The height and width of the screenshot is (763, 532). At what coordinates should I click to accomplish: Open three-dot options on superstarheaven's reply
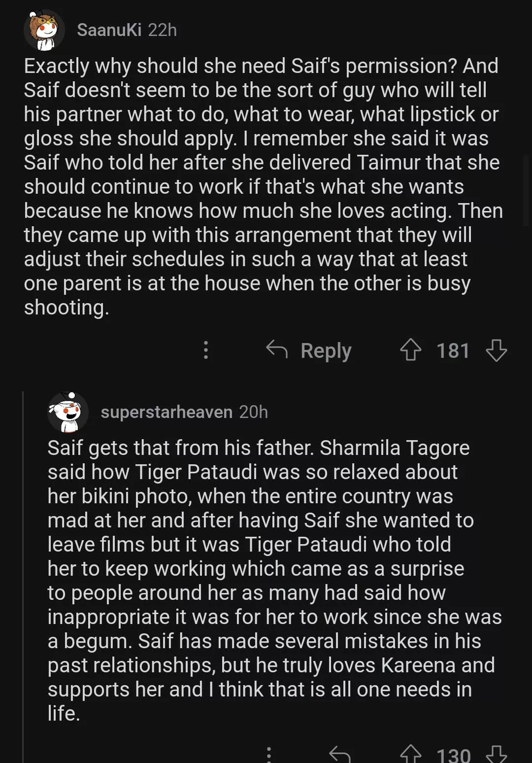[269, 754]
